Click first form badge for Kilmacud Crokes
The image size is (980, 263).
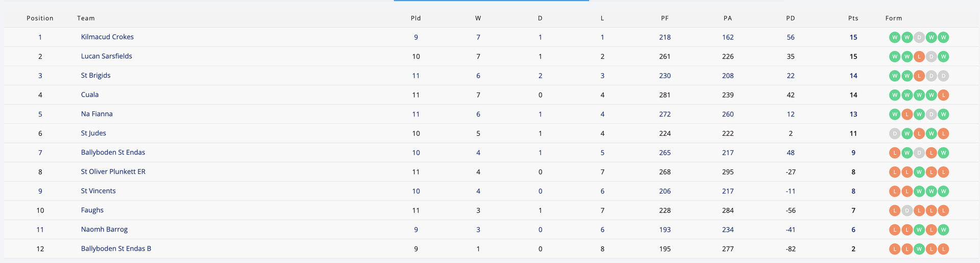point(894,37)
